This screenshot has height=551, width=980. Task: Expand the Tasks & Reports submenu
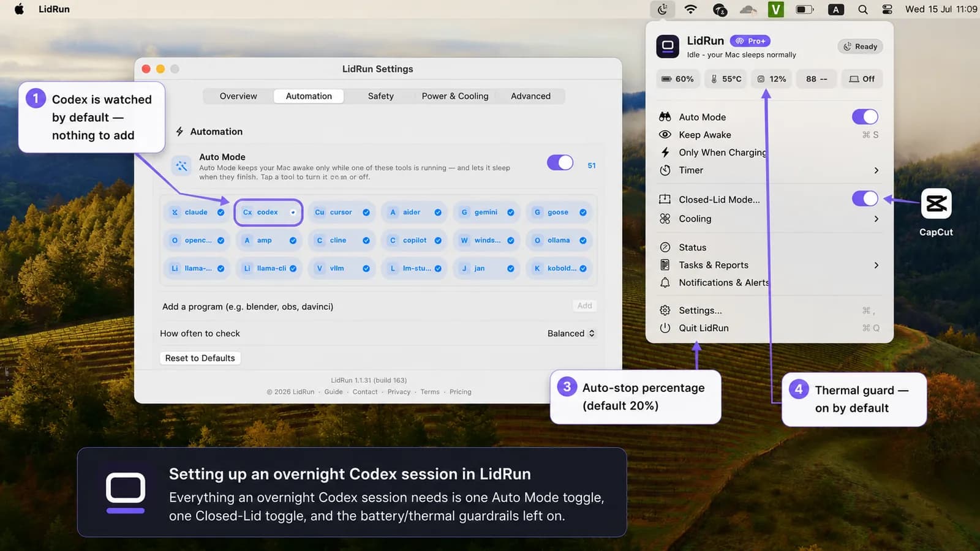(x=876, y=265)
